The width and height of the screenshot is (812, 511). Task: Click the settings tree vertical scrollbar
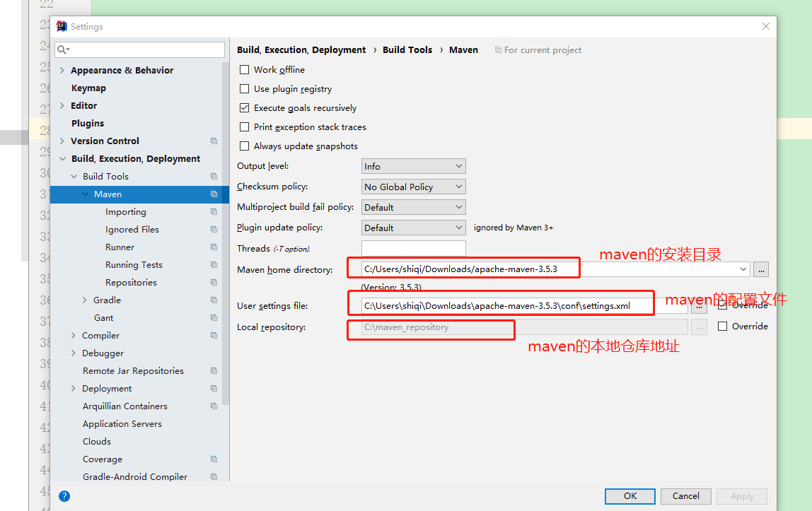pos(226,233)
